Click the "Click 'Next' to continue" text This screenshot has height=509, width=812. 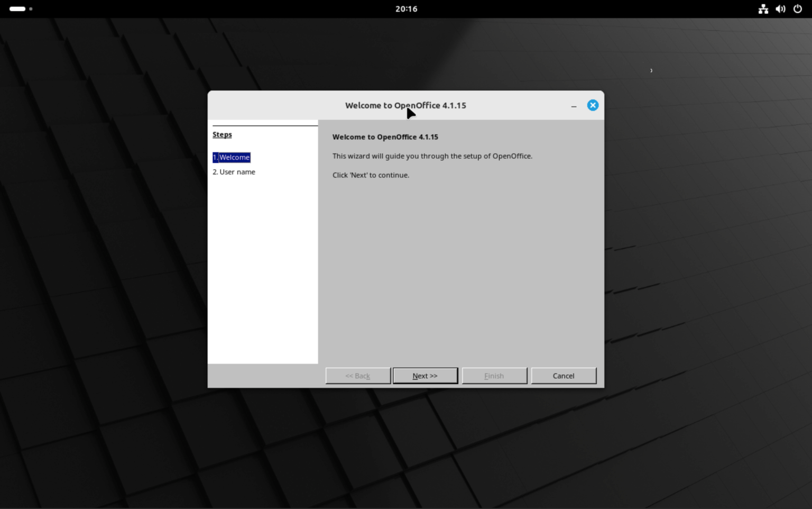371,175
